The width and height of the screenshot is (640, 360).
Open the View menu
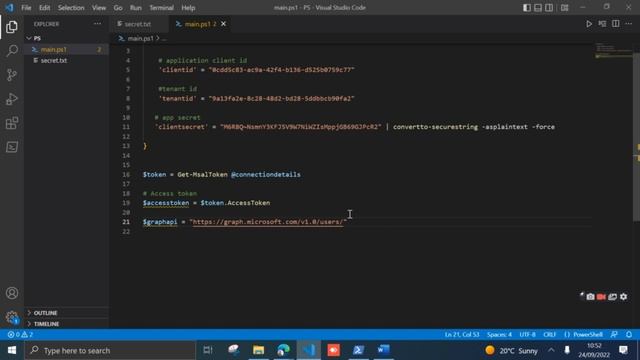pyautogui.click(x=99, y=8)
